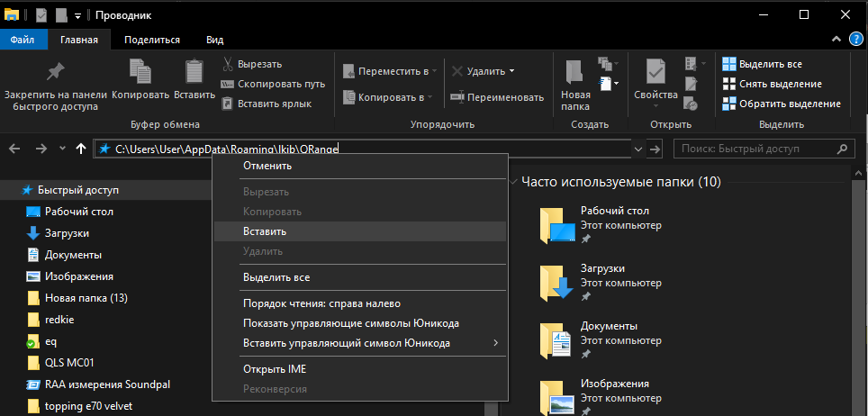Select Порядок чтения: справа налево
The height and width of the screenshot is (416, 868).
360,303
